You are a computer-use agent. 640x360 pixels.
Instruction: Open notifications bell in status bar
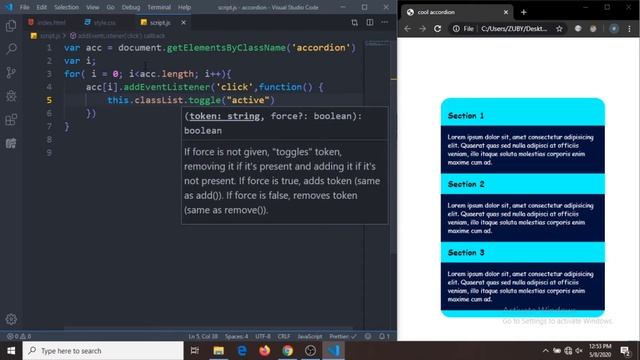pyautogui.click(x=384, y=336)
